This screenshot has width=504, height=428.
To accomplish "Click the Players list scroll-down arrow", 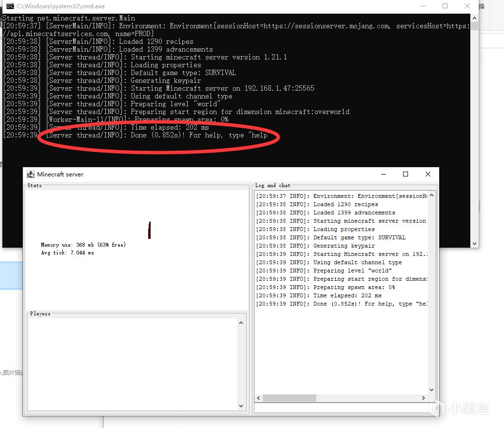I will (241, 406).
